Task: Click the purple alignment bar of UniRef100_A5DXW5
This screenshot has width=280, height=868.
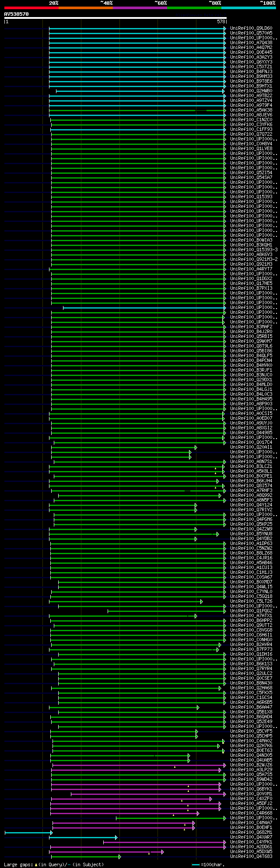Action: pyautogui.click(x=107, y=852)
